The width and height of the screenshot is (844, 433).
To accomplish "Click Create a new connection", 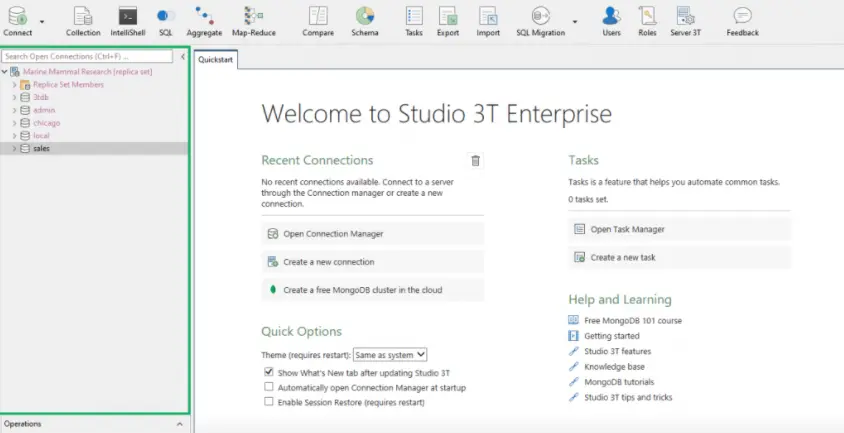I will [372, 262].
